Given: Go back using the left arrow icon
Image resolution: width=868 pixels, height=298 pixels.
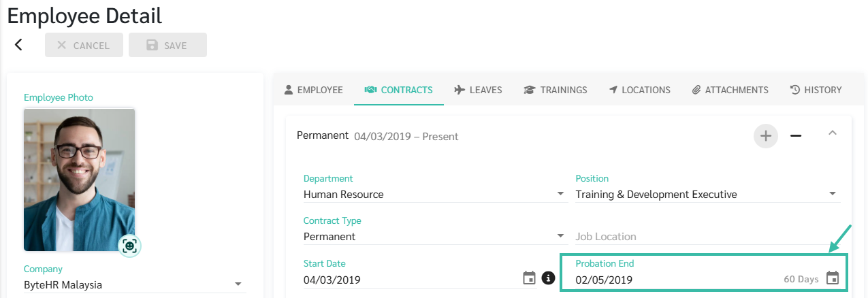Looking at the screenshot, I should coord(18,45).
